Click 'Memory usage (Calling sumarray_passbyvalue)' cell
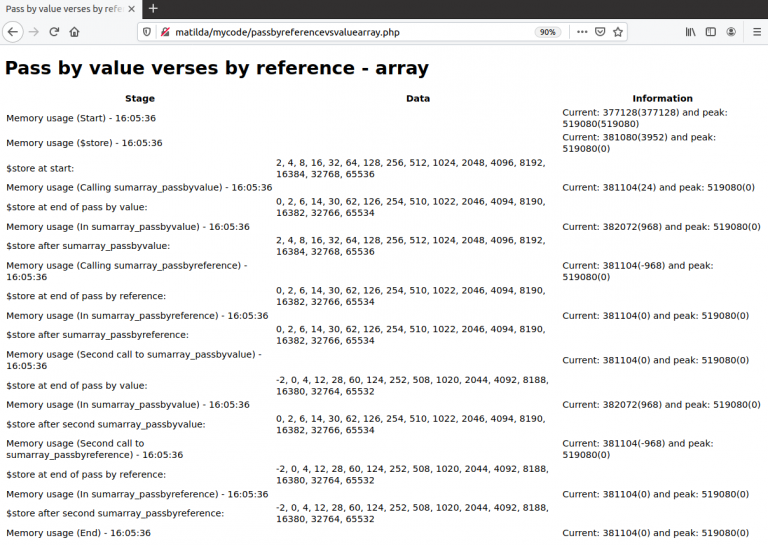This screenshot has width=768, height=545. [139, 188]
